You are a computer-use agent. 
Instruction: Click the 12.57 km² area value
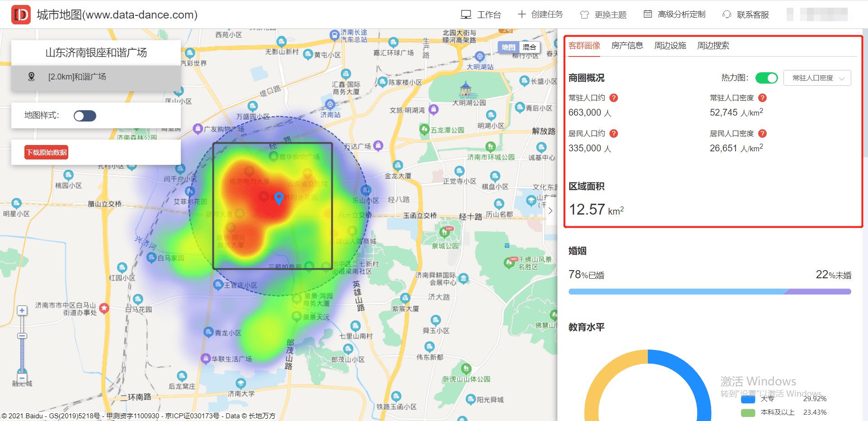(x=596, y=209)
